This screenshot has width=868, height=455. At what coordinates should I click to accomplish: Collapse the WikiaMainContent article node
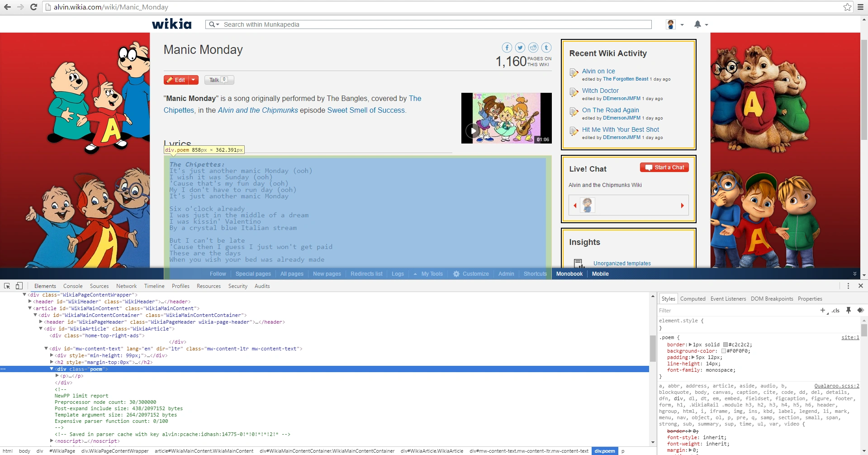tap(30, 308)
